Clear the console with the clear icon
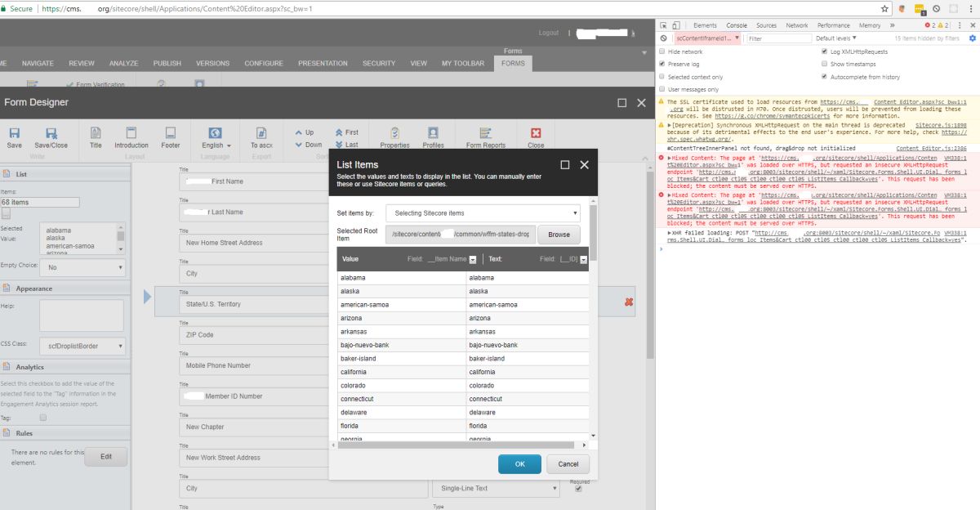This screenshot has height=510, width=980. point(664,38)
